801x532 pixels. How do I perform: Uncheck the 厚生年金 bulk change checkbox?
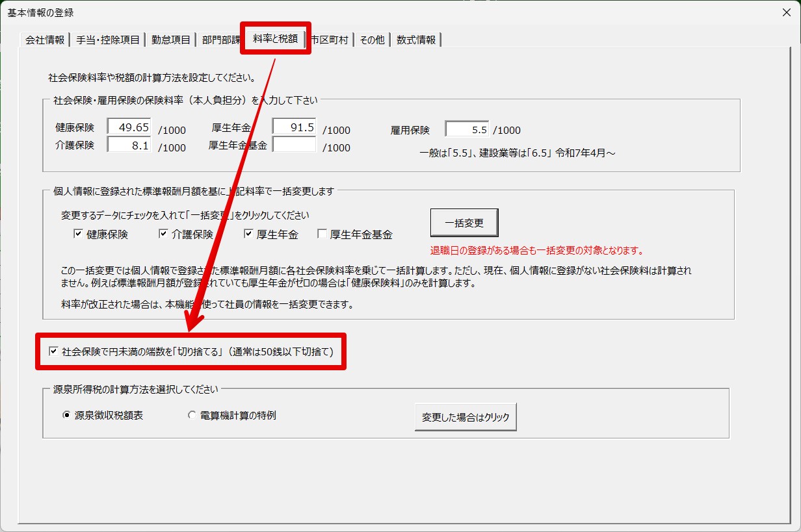tap(248, 234)
